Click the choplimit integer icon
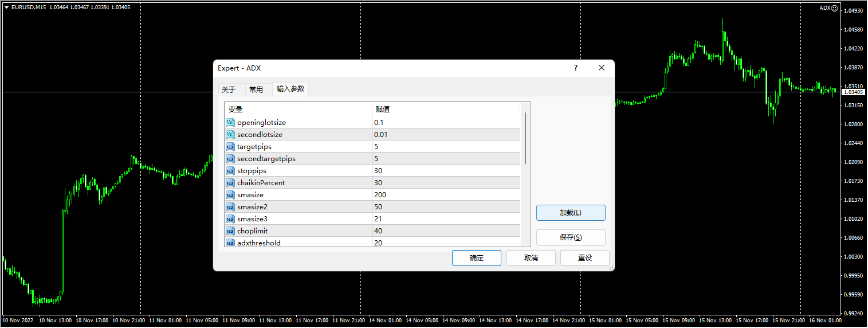Image resolution: width=868 pixels, height=328 pixels. 230,231
